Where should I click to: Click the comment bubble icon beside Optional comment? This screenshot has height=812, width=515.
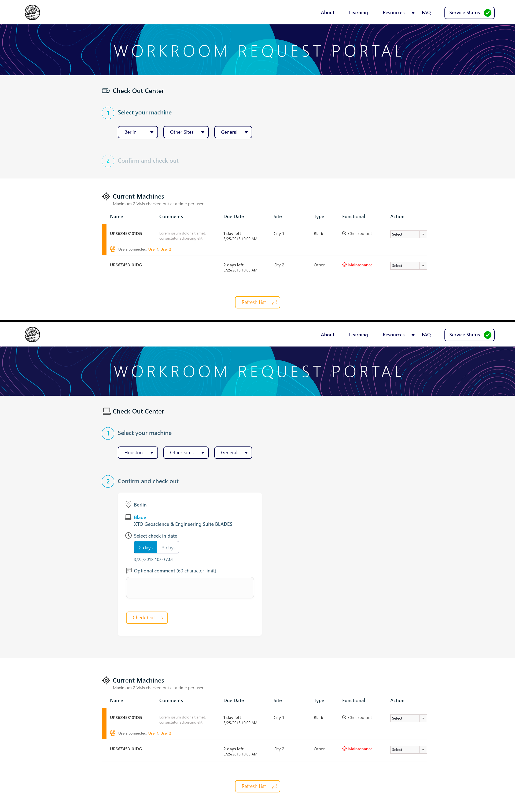[x=129, y=570]
